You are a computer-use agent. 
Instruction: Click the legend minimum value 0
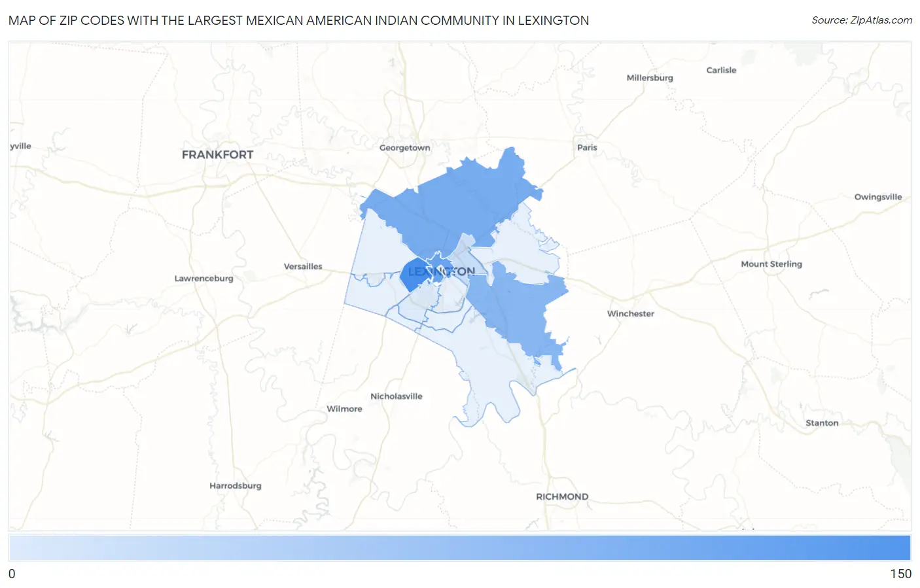coord(12,574)
